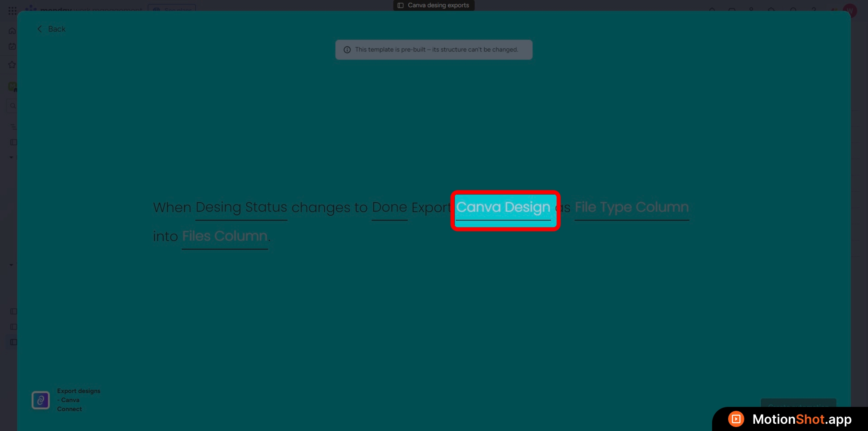Open the apps grid switcher icon

[x=12, y=10]
